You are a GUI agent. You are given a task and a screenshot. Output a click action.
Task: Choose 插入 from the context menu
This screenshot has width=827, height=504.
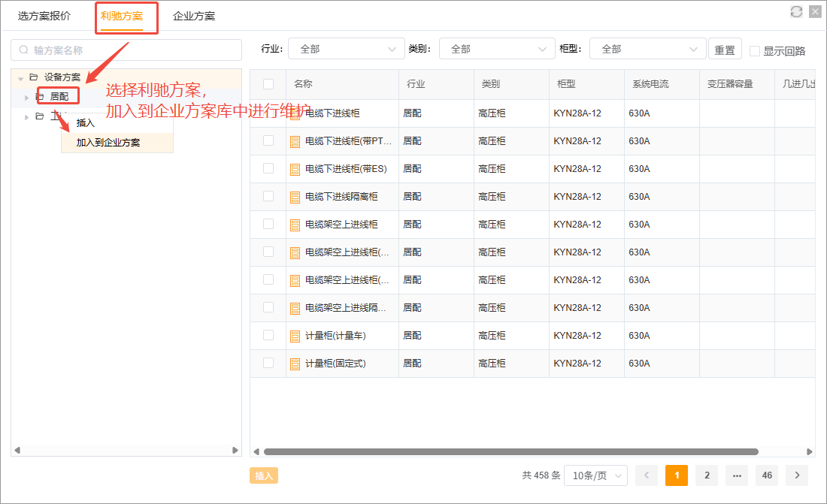(x=117, y=123)
